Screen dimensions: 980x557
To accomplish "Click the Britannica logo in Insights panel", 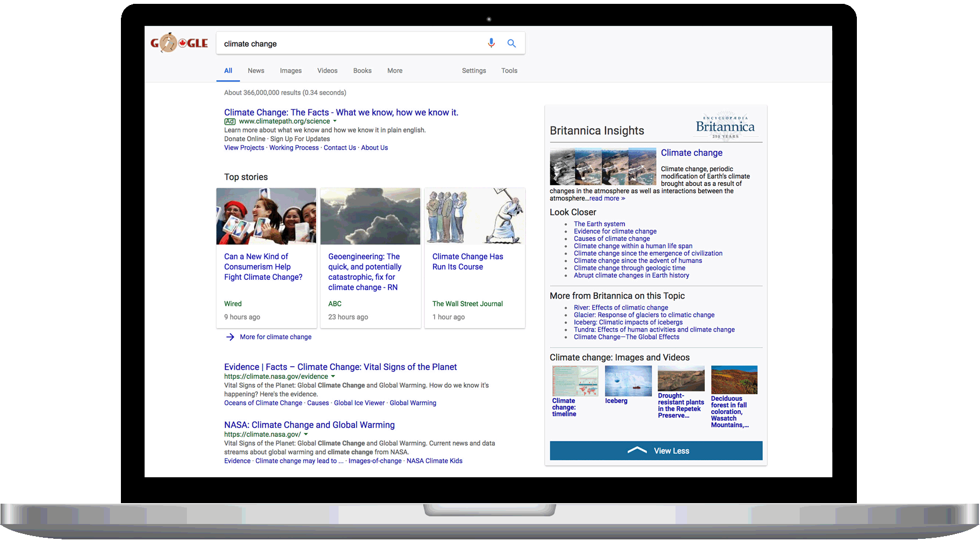I will (725, 127).
